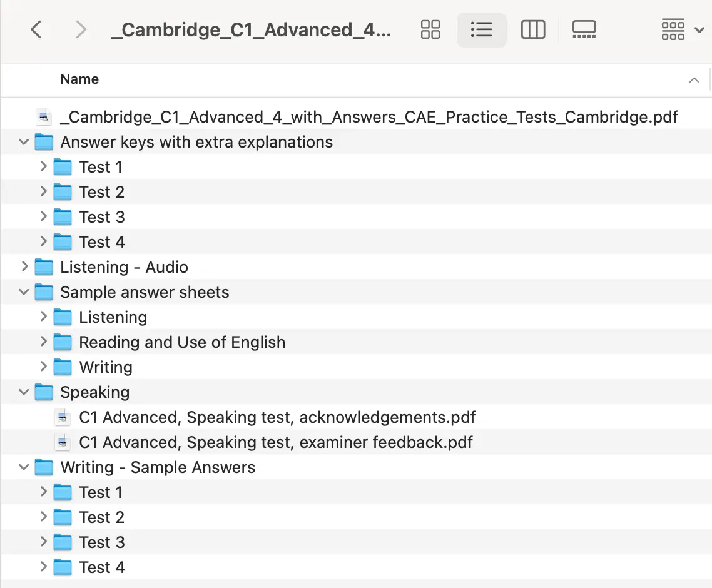This screenshot has width=712, height=588.
Task: Select Test 3 folder icon under Answer keys
Action: click(x=63, y=216)
